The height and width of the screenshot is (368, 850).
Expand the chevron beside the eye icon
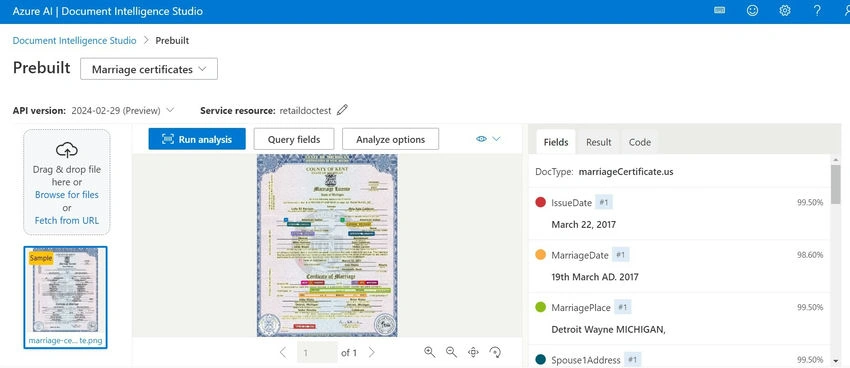pyautogui.click(x=496, y=139)
